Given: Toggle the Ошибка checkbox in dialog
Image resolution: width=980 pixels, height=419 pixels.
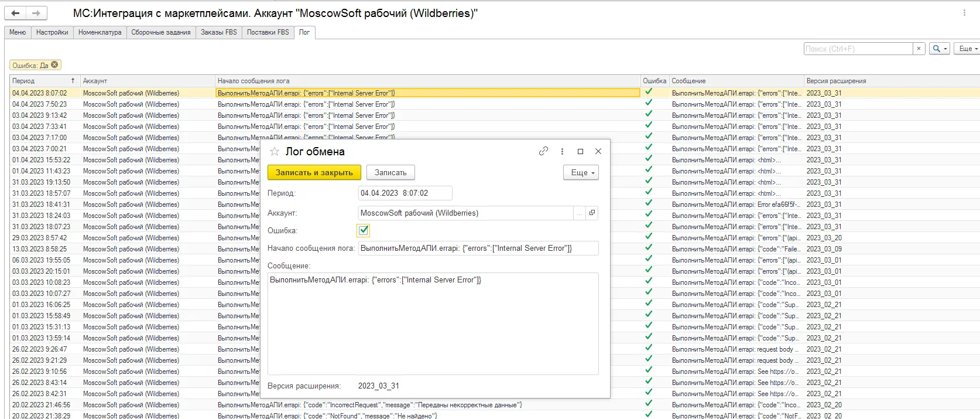Looking at the screenshot, I should [x=364, y=230].
